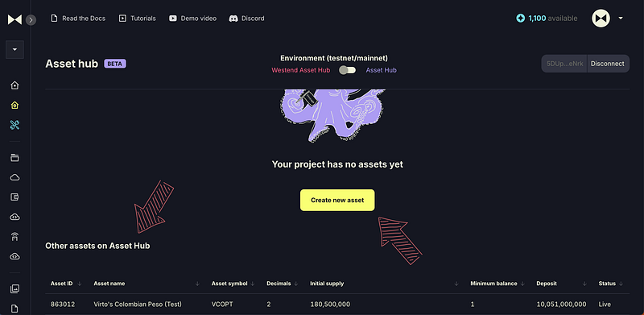644x315 pixels.
Task: Click the YouTube icon beside Demo video
Action: point(173,19)
